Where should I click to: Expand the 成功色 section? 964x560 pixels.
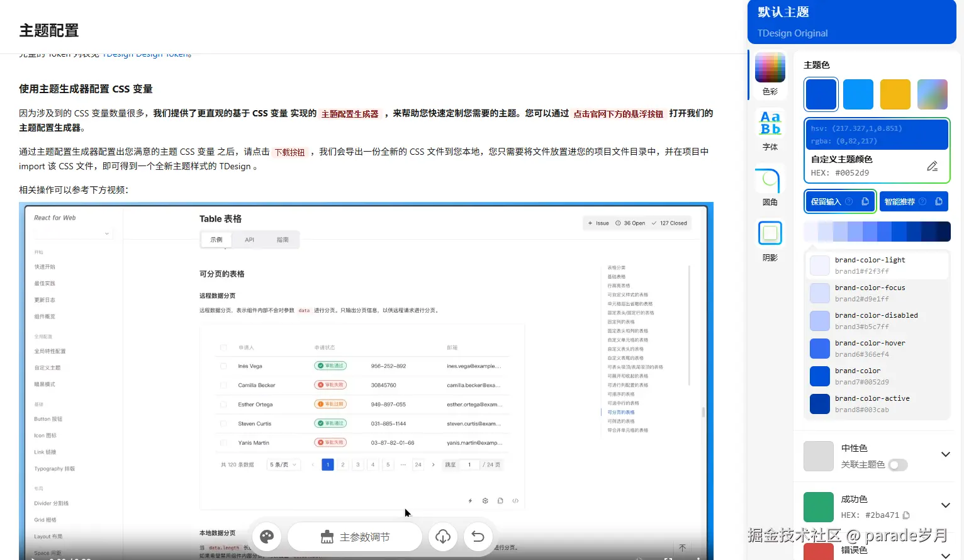tap(946, 505)
